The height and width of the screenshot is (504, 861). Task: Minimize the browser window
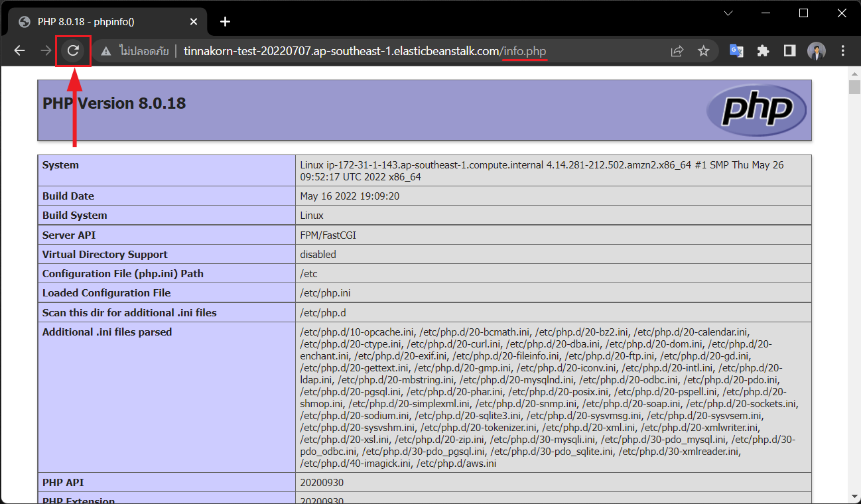pyautogui.click(x=766, y=13)
